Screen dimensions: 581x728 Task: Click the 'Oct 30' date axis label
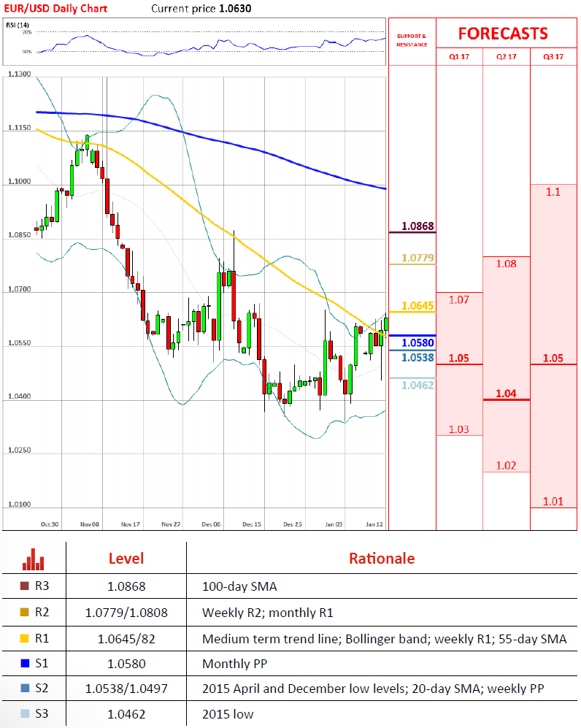(x=50, y=524)
